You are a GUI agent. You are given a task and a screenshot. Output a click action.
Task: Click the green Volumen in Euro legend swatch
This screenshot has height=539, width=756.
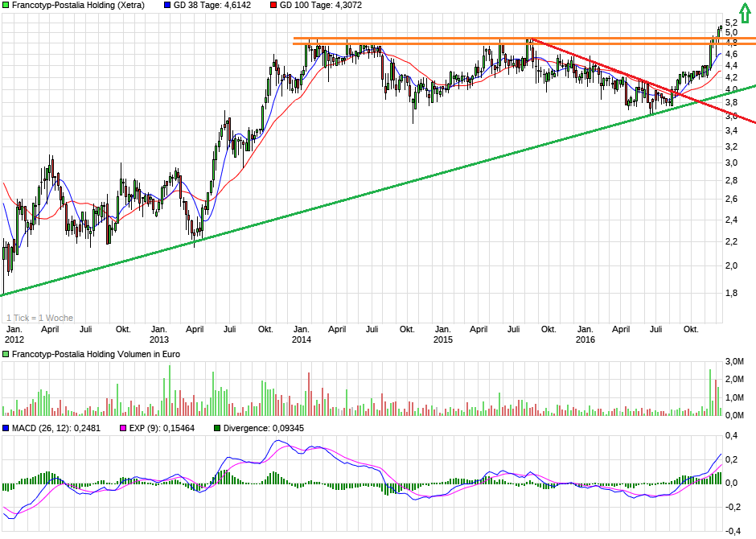pyautogui.click(x=6, y=354)
